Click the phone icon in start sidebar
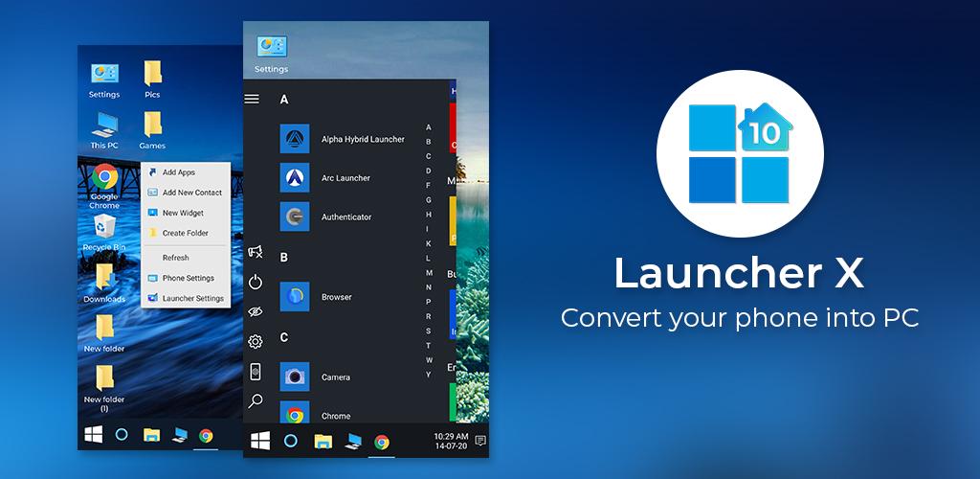The height and width of the screenshot is (479, 980). (255, 372)
